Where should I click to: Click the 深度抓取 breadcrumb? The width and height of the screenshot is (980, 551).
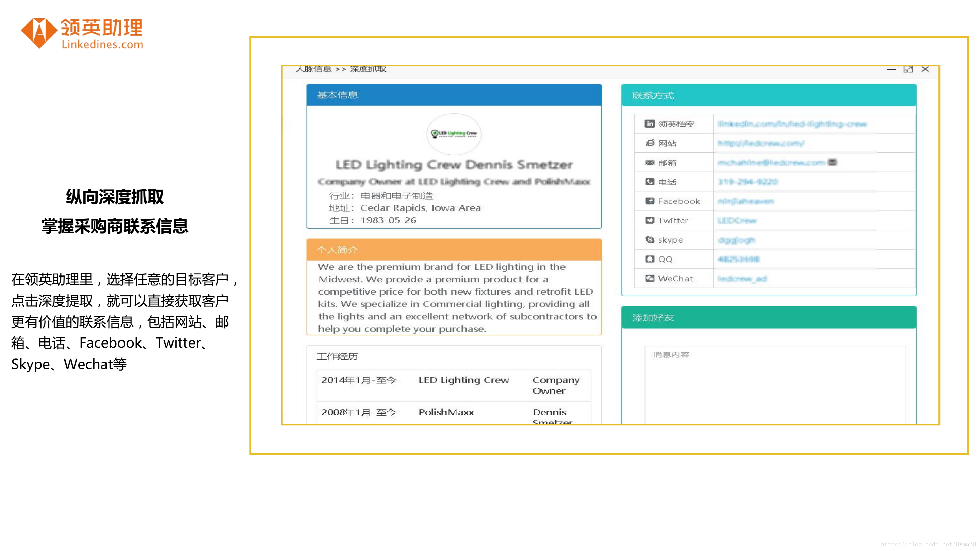click(368, 69)
